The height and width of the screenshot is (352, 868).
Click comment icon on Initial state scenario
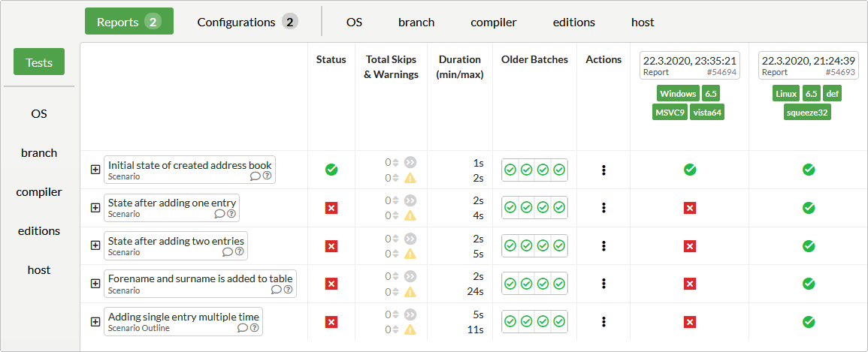pyautogui.click(x=256, y=176)
